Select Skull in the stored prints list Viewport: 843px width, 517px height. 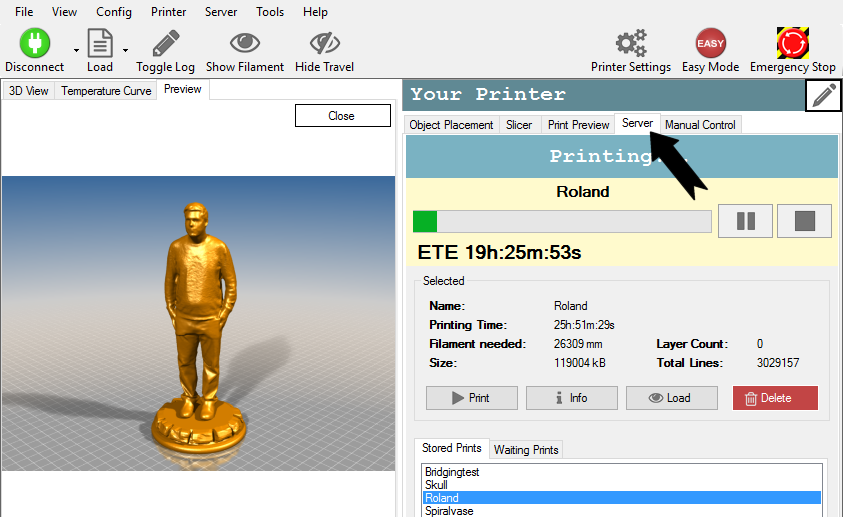438,484
